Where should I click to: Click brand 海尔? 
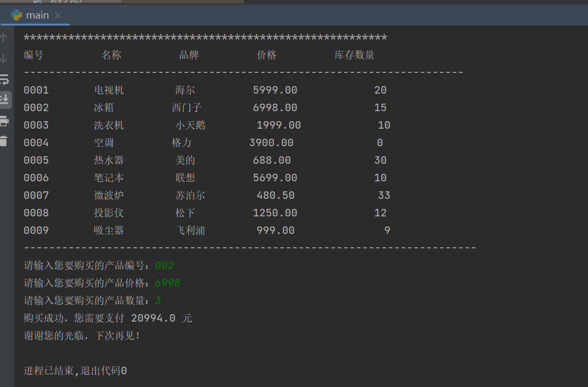(185, 90)
